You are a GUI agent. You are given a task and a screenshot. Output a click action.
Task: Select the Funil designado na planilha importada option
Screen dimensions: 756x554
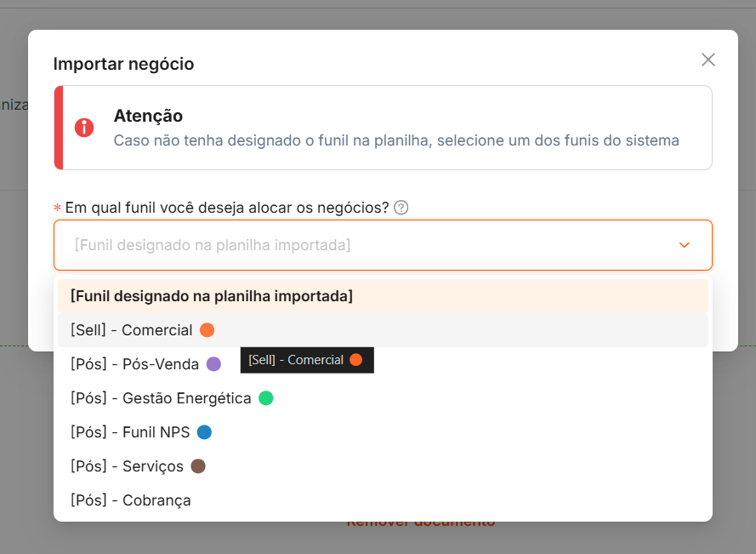click(212, 296)
